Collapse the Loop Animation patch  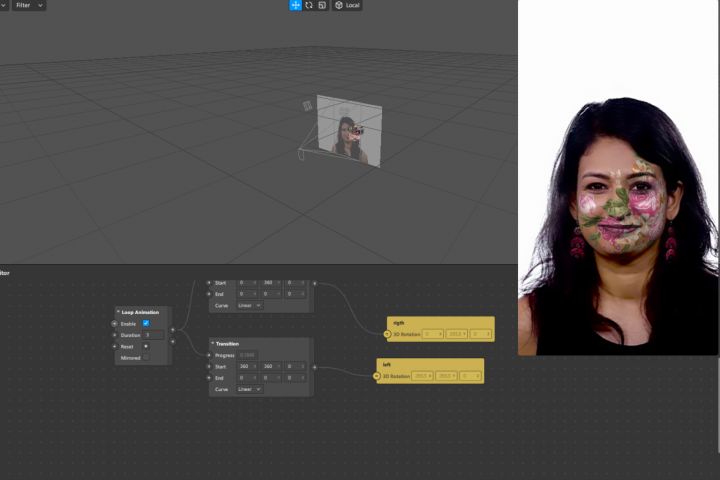pyautogui.click(x=118, y=312)
